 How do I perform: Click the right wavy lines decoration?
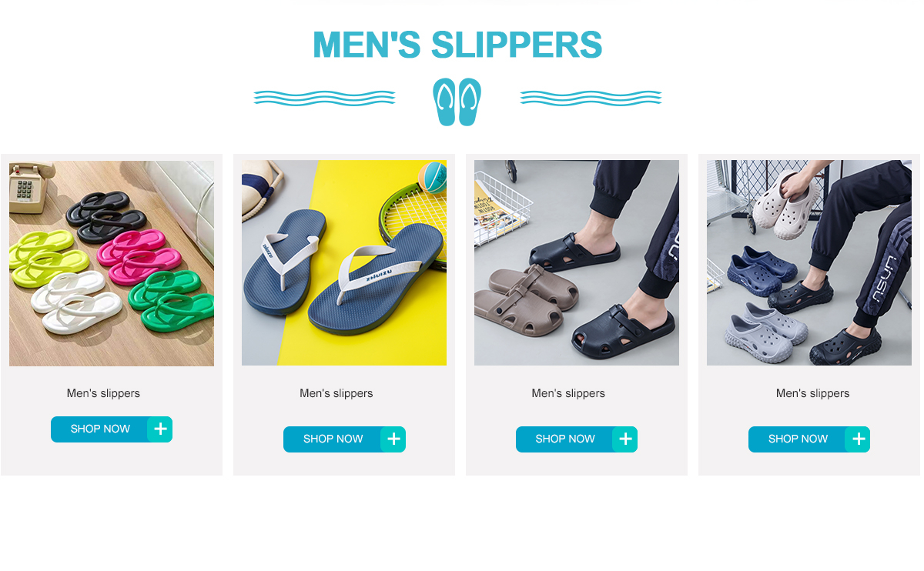click(x=591, y=98)
